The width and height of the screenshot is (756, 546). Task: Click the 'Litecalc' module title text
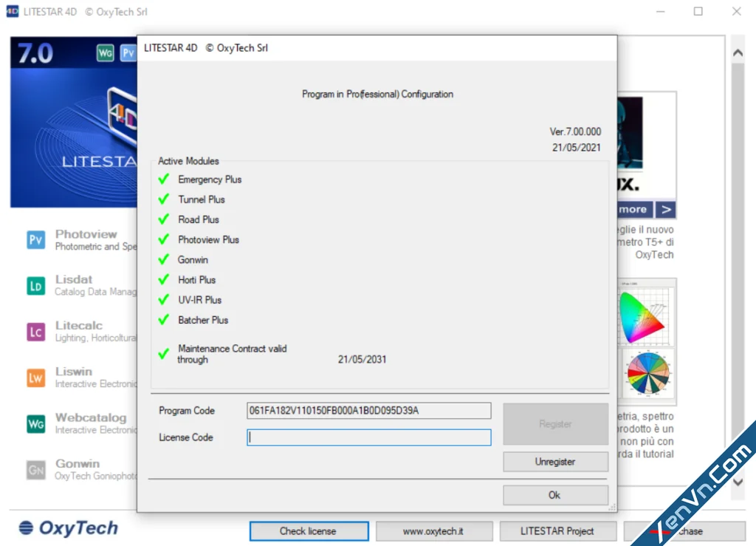78,326
